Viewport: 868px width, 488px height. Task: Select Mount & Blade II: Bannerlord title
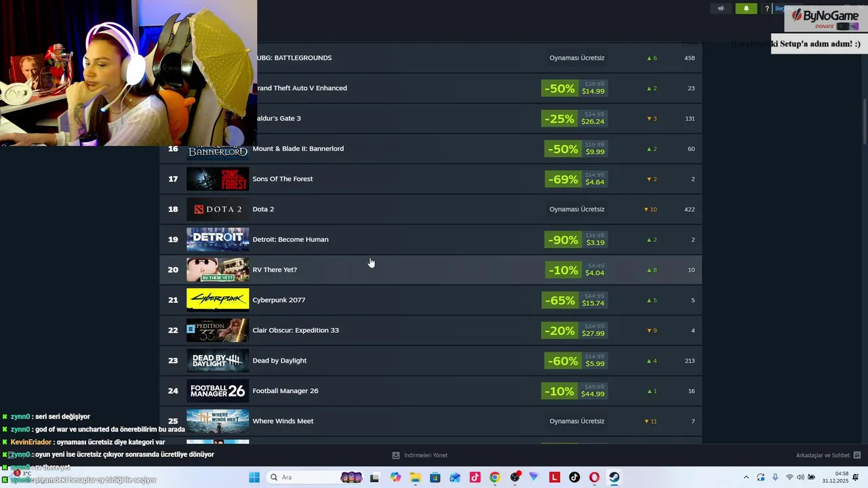298,148
